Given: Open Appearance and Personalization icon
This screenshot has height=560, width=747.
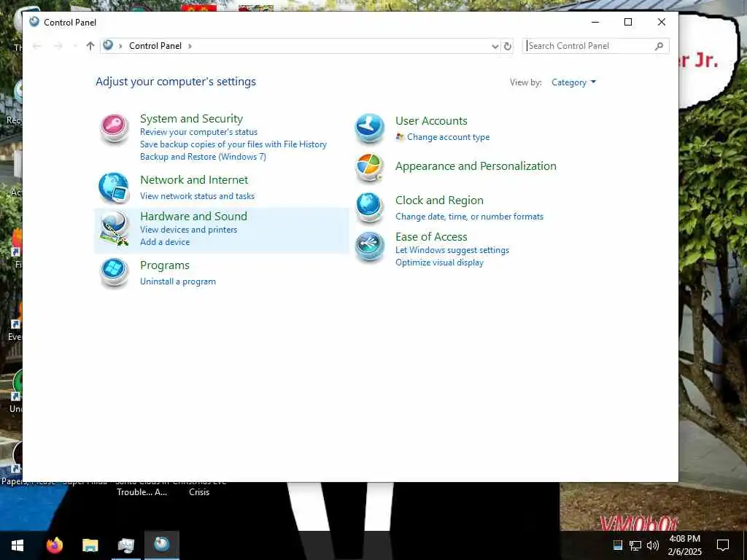Looking at the screenshot, I should [x=370, y=168].
